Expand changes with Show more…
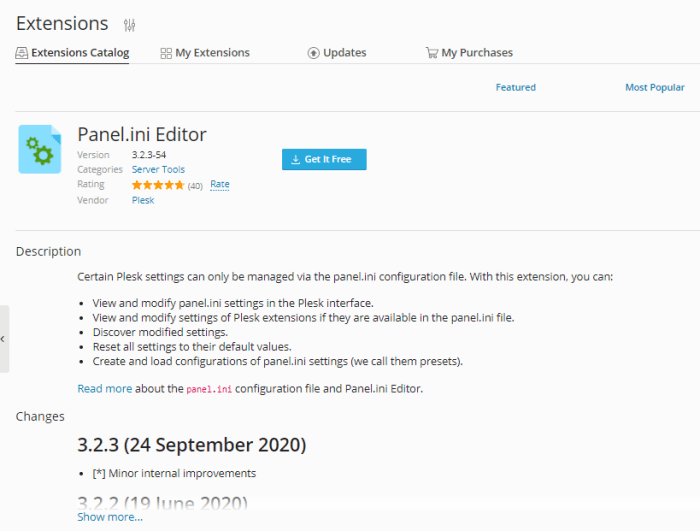The width and height of the screenshot is (700, 531). [110, 517]
